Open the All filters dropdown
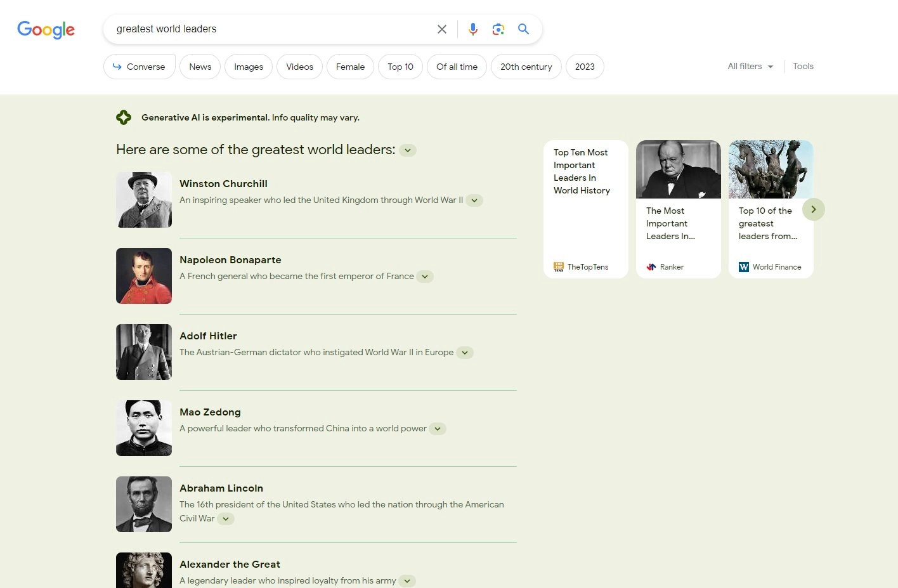 coord(751,66)
